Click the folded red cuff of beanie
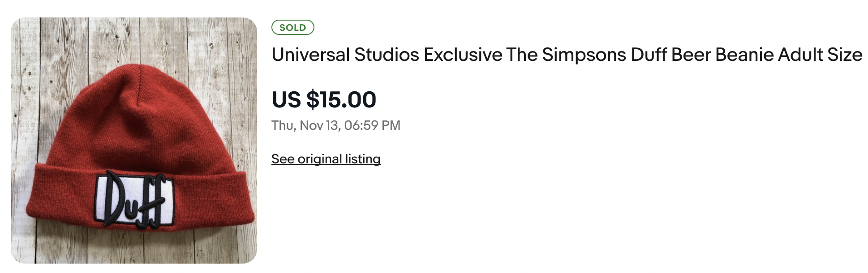868x273 pixels. tap(211, 197)
